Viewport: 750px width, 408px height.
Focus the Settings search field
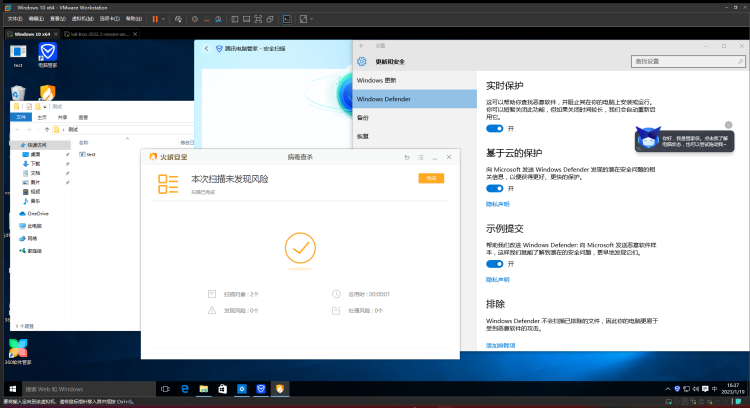pos(688,61)
